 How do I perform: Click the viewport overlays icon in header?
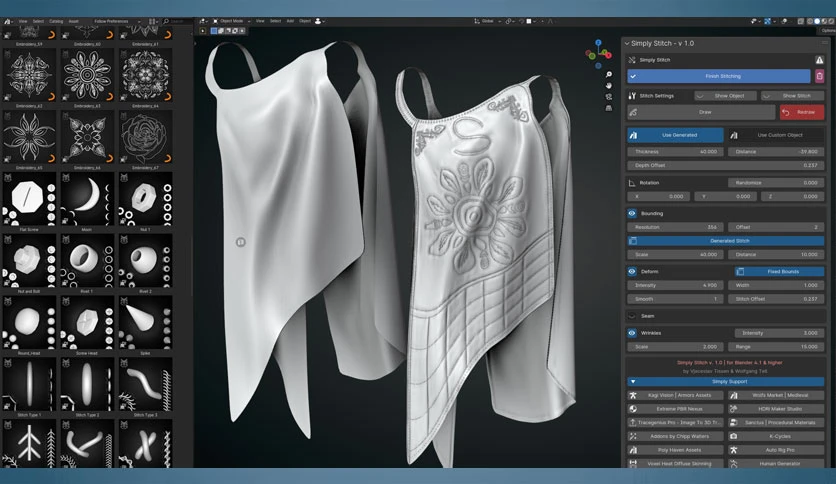pos(786,21)
